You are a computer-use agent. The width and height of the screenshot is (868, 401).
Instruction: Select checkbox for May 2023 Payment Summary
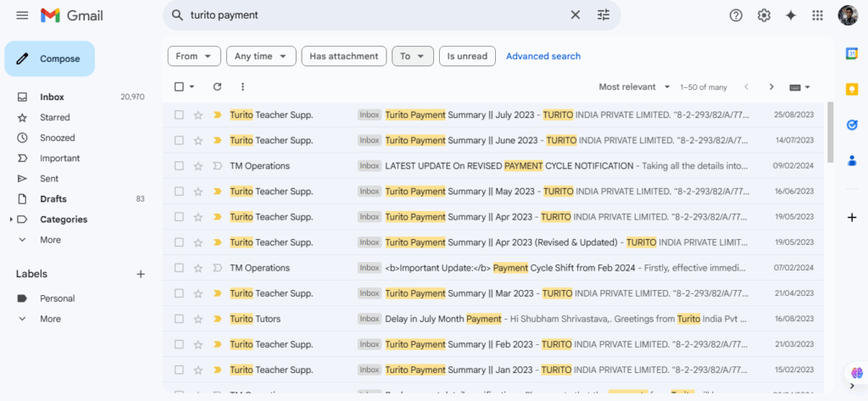tap(179, 192)
